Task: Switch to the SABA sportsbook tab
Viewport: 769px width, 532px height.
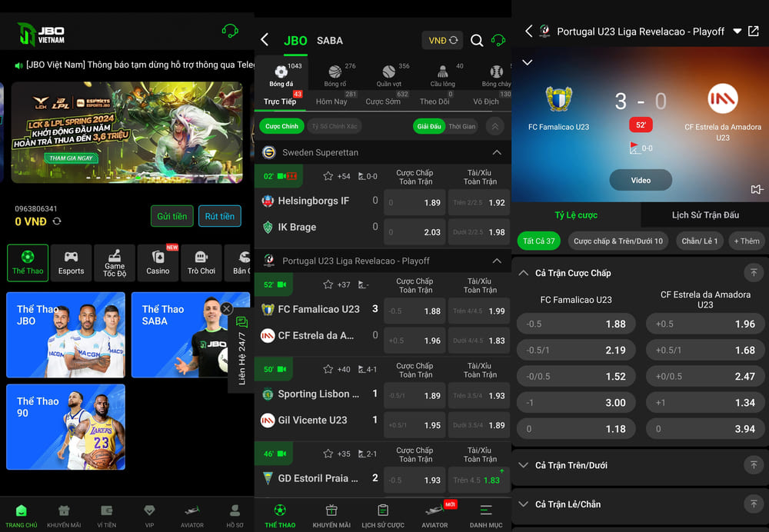Action: [x=330, y=41]
